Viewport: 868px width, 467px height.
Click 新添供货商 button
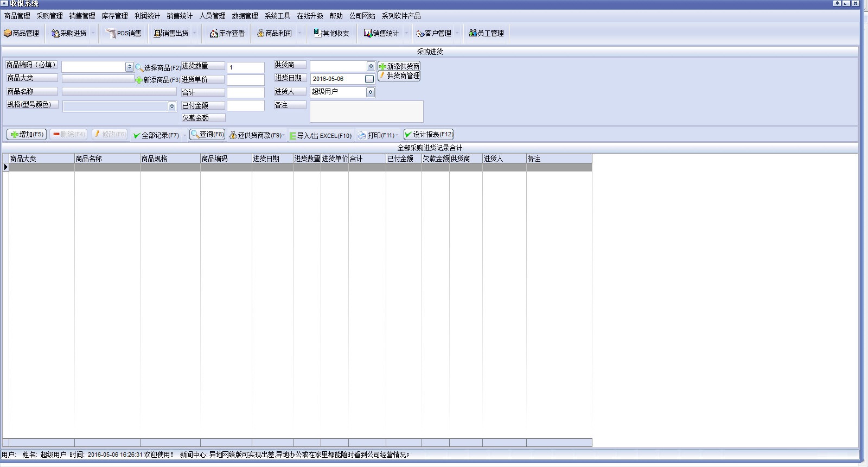click(399, 66)
